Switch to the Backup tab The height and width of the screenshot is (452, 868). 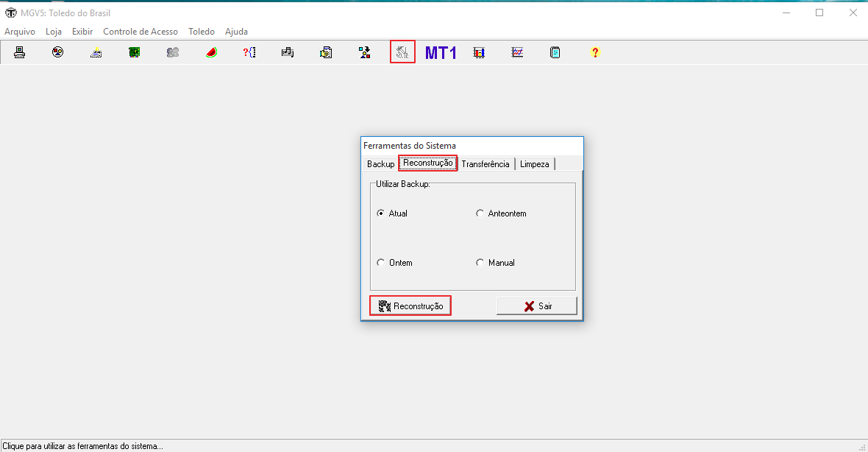click(x=380, y=164)
